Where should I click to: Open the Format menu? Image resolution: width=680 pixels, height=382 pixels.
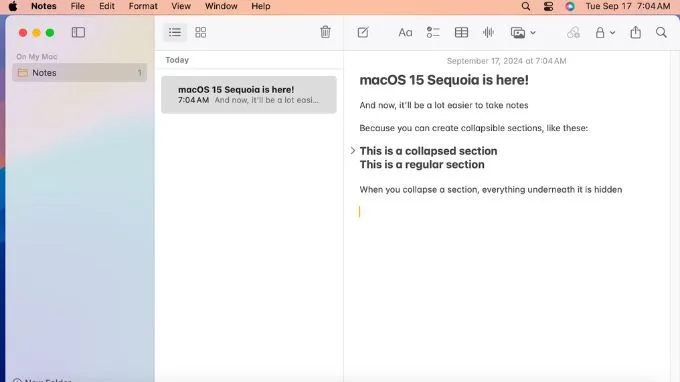click(143, 7)
